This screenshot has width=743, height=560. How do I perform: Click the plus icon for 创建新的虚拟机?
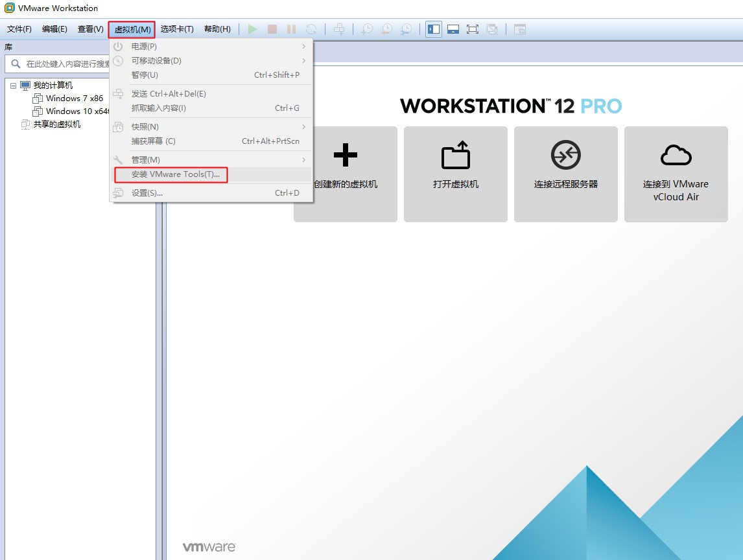pyautogui.click(x=346, y=155)
